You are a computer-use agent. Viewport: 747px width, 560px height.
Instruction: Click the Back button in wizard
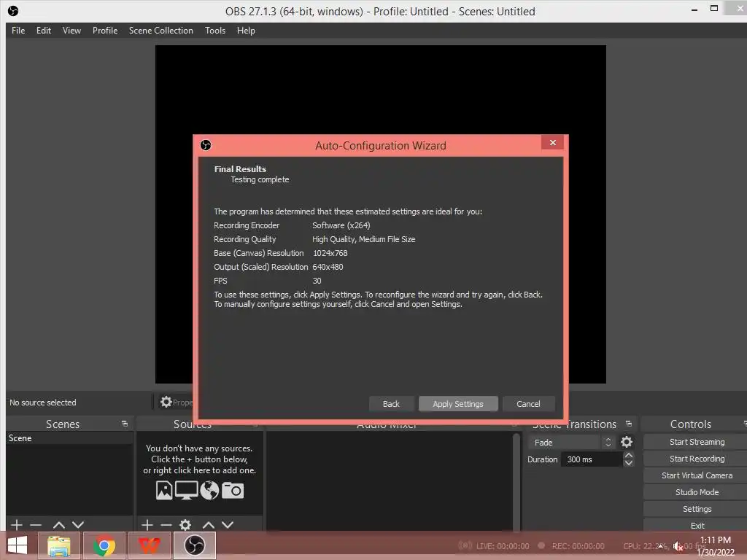click(391, 404)
